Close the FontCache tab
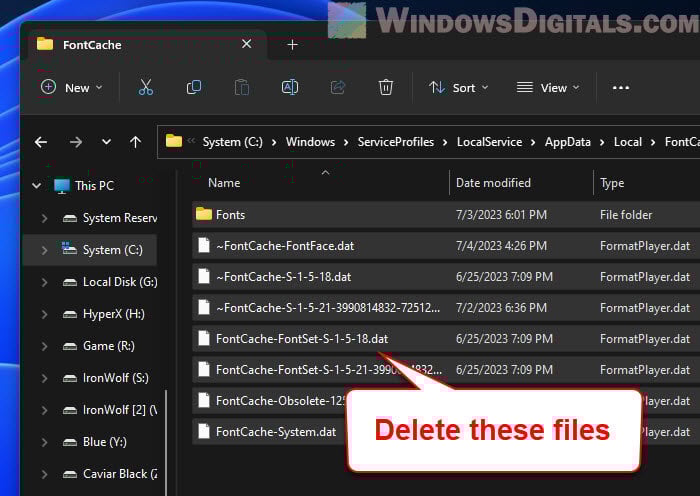This screenshot has height=496, width=700. [x=246, y=44]
